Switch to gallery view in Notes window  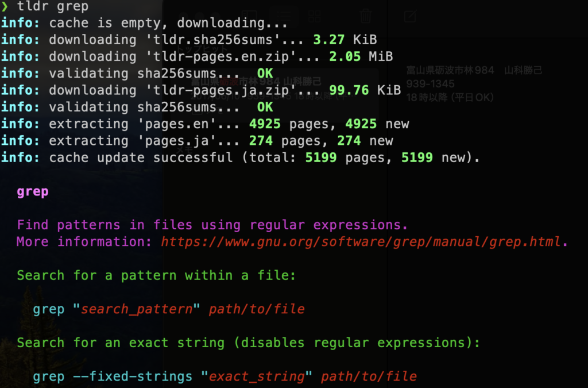tap(314, 16)
